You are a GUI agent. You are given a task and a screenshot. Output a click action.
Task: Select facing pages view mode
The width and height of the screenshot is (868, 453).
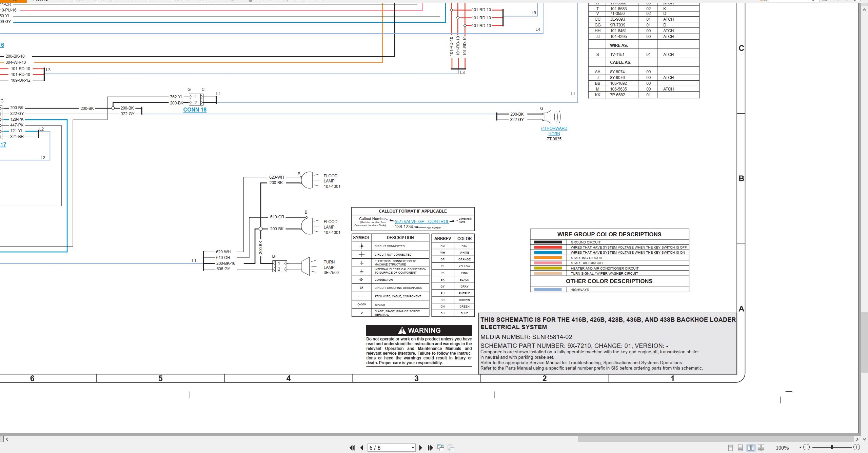(x=751, y=448)
